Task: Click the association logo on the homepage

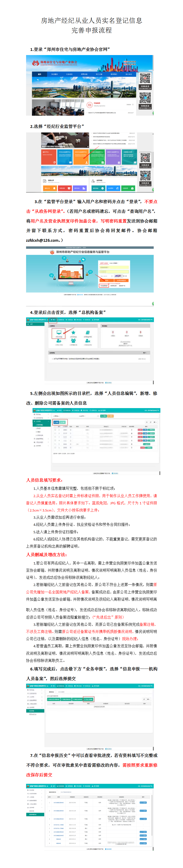Action: tap(35, 63)
